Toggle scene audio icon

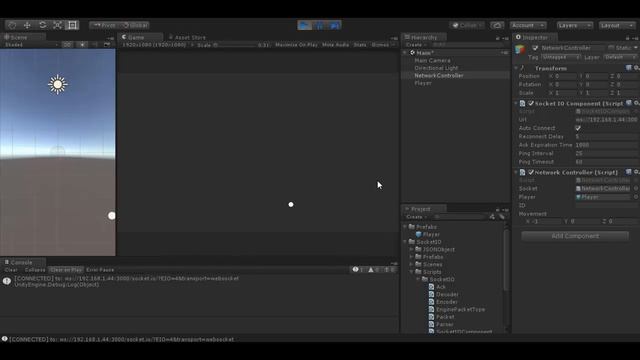(95, 45)
